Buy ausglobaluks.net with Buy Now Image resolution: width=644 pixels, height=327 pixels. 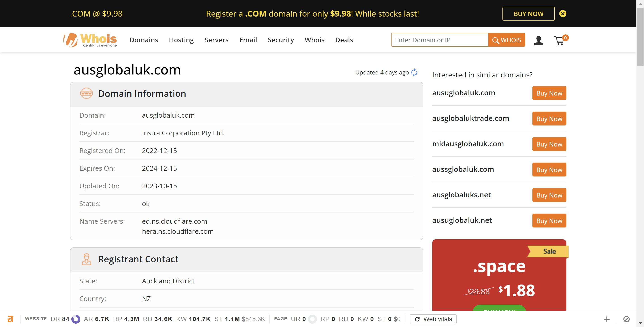pyautogui.click(x=549, y=195)
